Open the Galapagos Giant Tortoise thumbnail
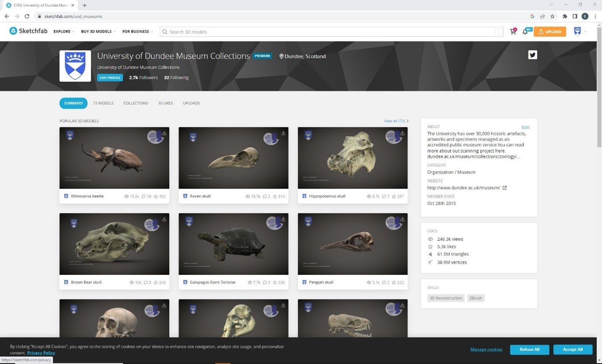The image size is (602, 364). (x=233, y=244)
